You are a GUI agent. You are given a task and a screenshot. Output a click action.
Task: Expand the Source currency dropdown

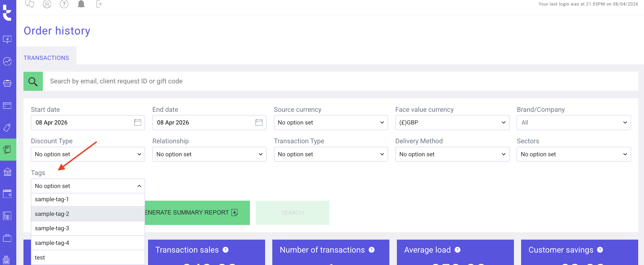tap(331, 123)
